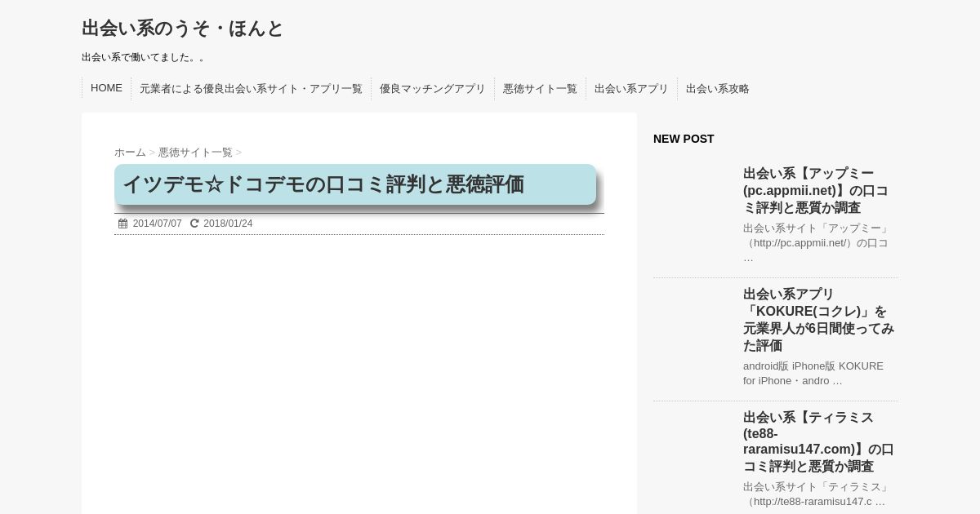
Task: Open 出会い系アプリ navigation item
Action: point(631,88)
